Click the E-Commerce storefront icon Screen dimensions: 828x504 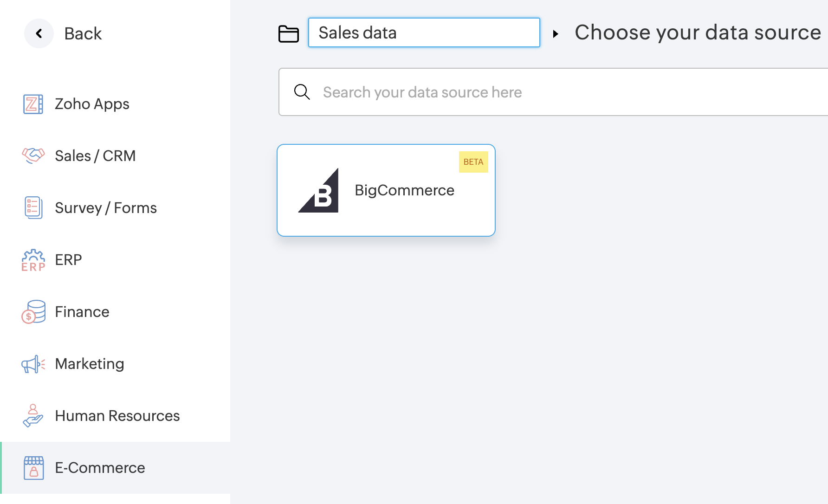coord(33,467)
